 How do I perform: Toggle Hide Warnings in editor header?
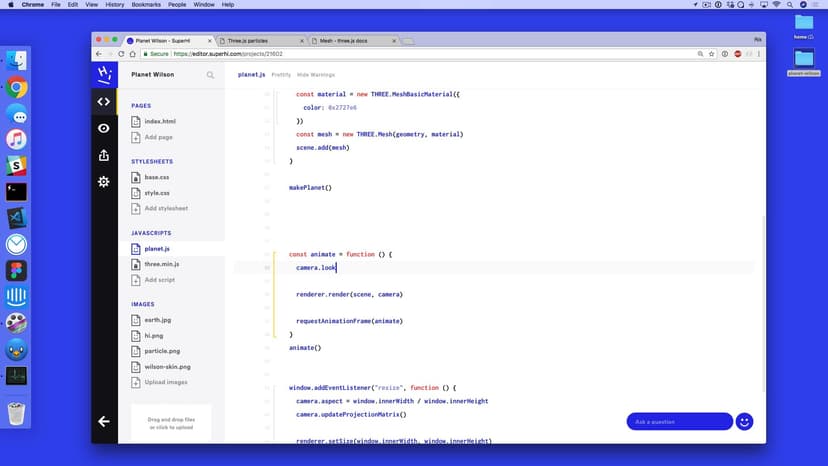click(x=316, y=75)
